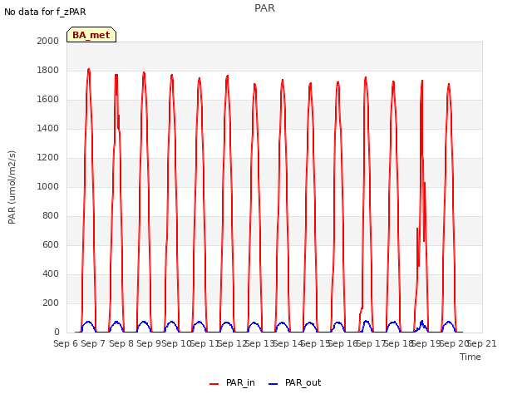Toggle the PAR_out legend entry
This screenshot has width=532, height=399.
[294, 382]
